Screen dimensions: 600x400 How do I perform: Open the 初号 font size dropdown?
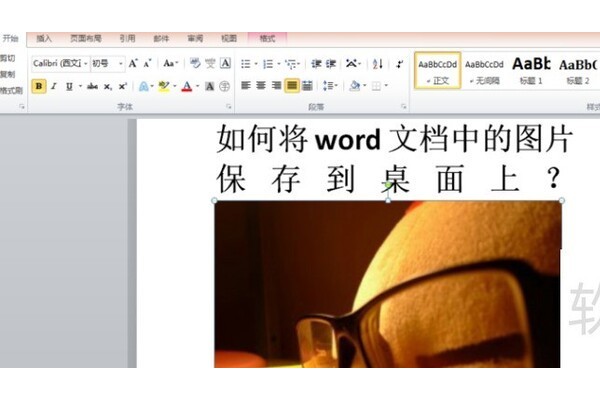[121, 64]
